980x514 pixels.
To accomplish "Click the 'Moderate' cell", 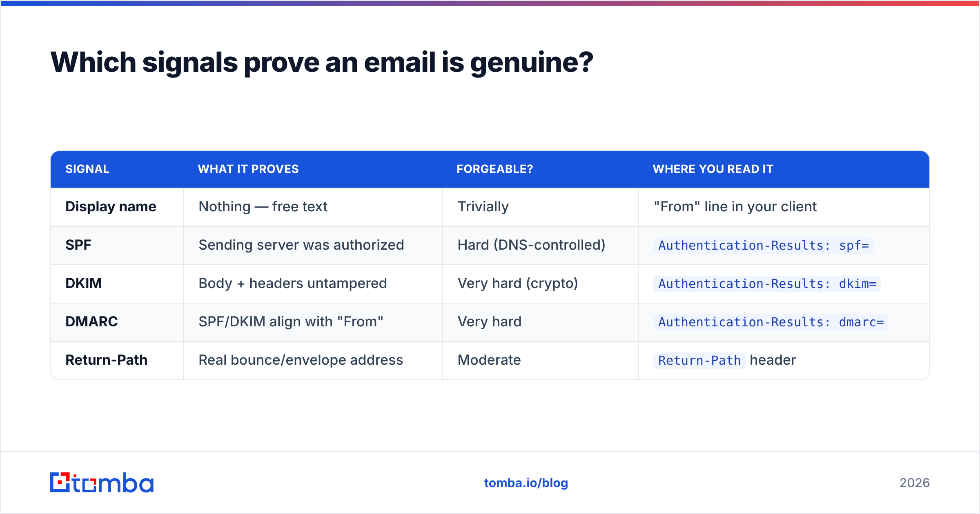I will coord(489,360).
